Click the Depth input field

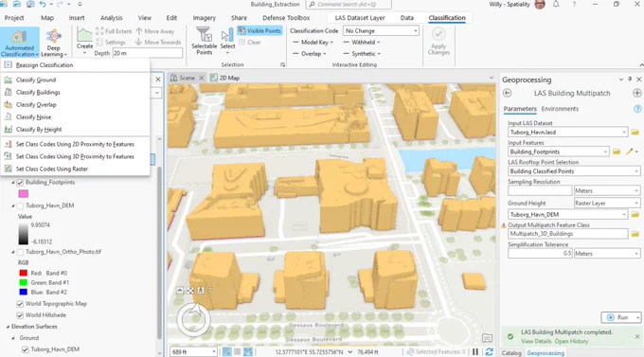coord(148,53)
